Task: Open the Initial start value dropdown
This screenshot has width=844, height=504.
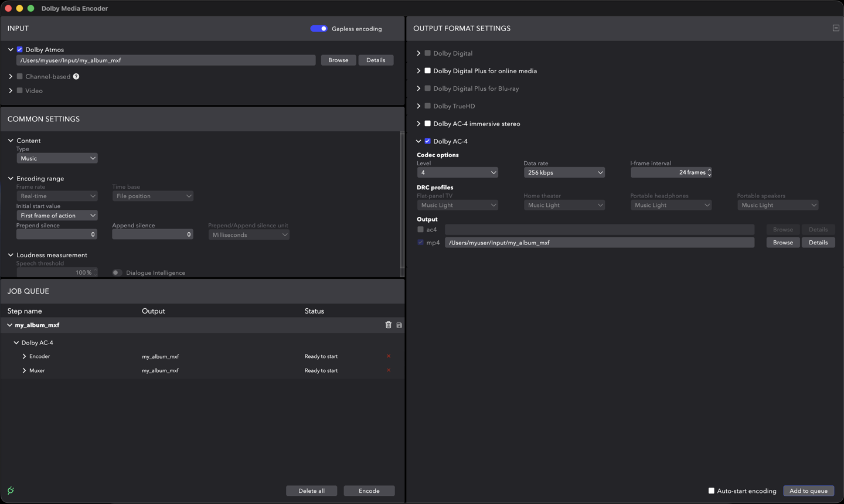Action: coord(57,216)
